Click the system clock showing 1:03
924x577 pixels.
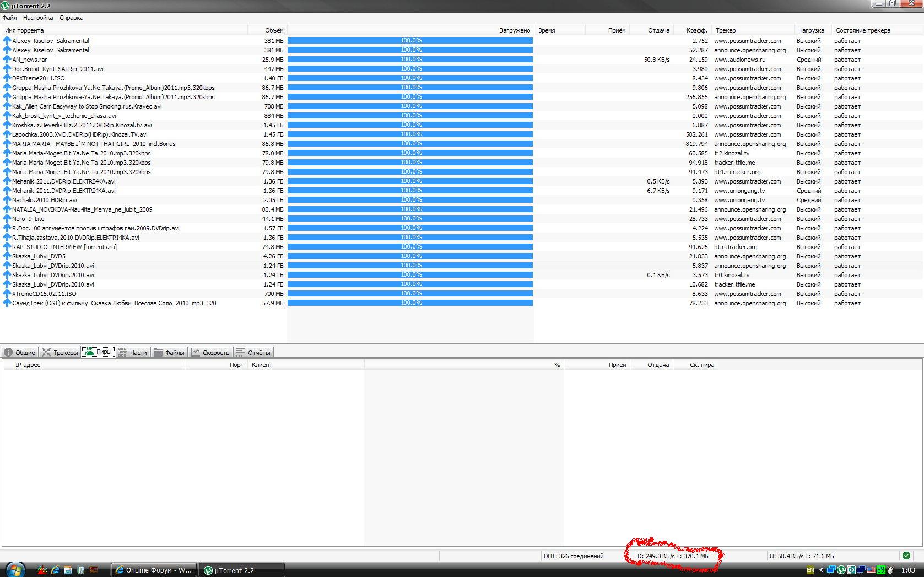point(908,570)
